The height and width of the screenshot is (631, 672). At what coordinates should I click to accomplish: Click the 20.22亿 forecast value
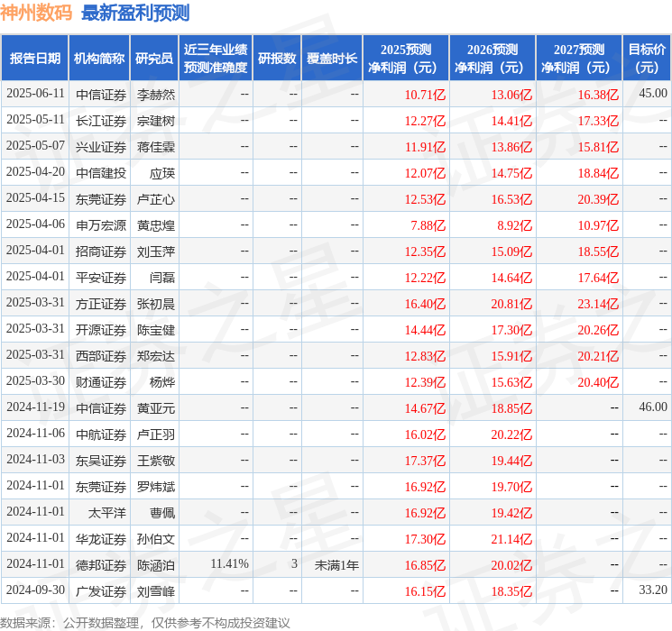coord(511,434)
